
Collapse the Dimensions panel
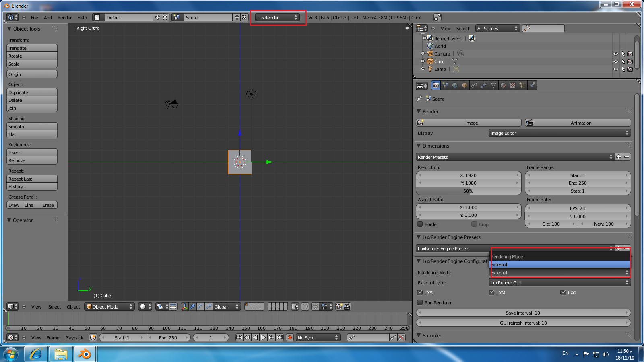click(419, 146)
